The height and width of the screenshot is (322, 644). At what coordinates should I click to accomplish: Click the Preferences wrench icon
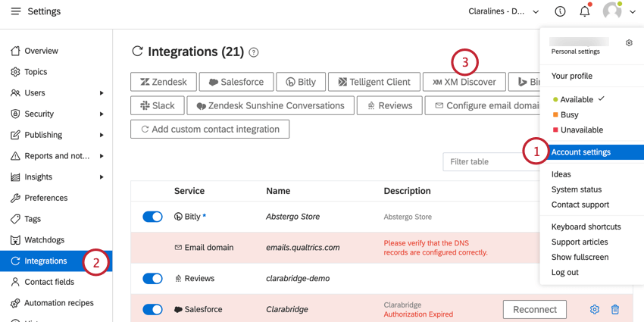point(15,198)
